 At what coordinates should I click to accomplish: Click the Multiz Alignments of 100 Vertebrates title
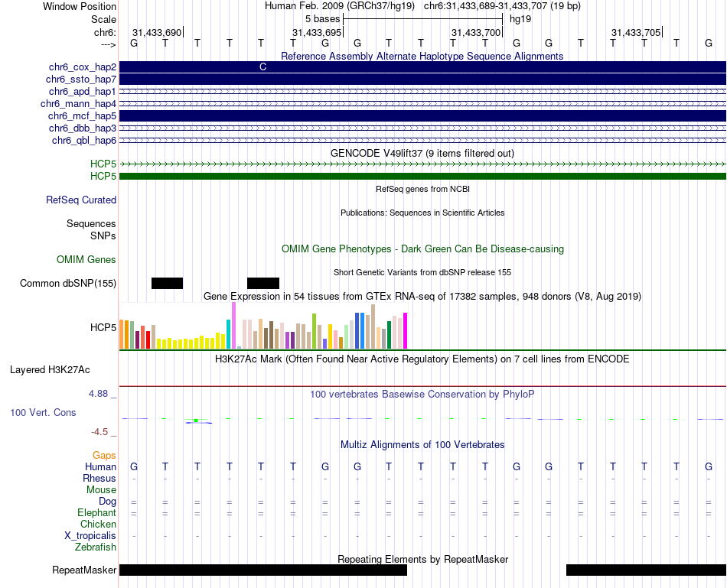click(x=422, y=445)
